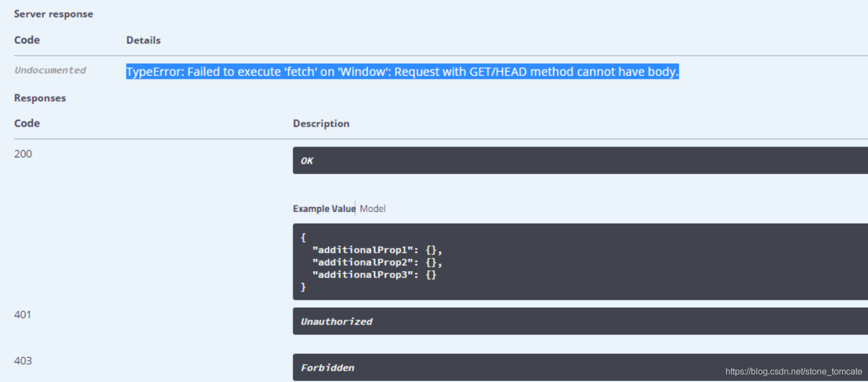The height and width of the screenshot is (382, 868).
Task: Click the Undocumented server response code
Action: [x=50, y=70]
